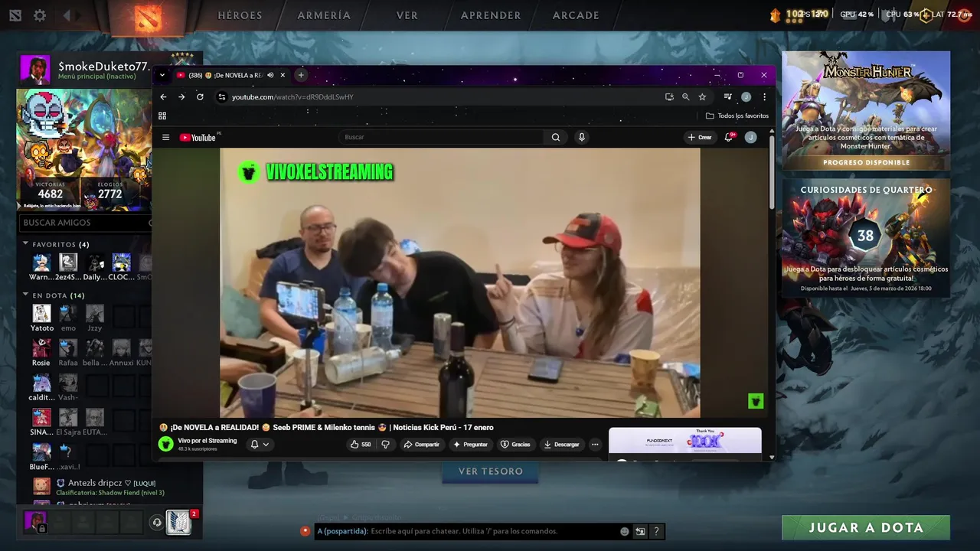The image size is (980, 551).
Task: Open YouTube account avatar
Action: (751, 138)
